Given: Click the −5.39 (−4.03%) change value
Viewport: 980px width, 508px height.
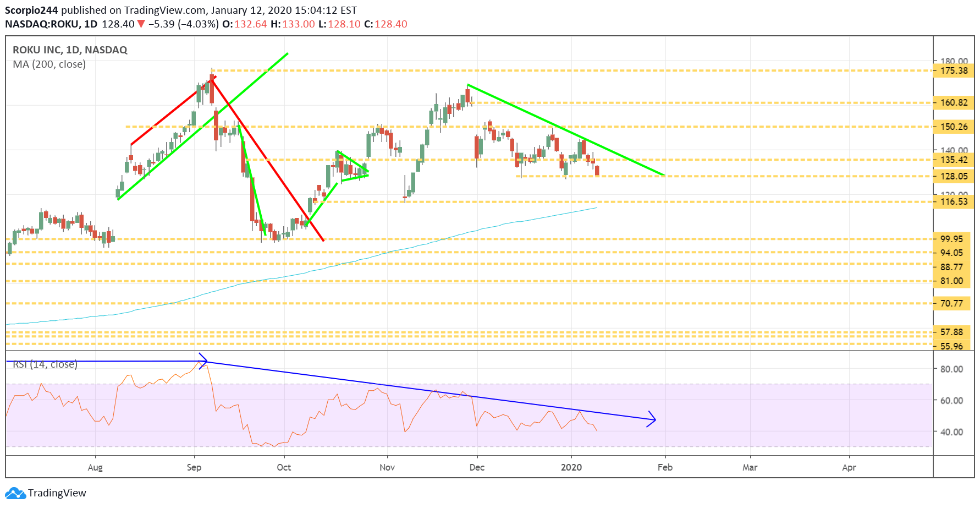Looking at the screenshot, I should 184,24.
